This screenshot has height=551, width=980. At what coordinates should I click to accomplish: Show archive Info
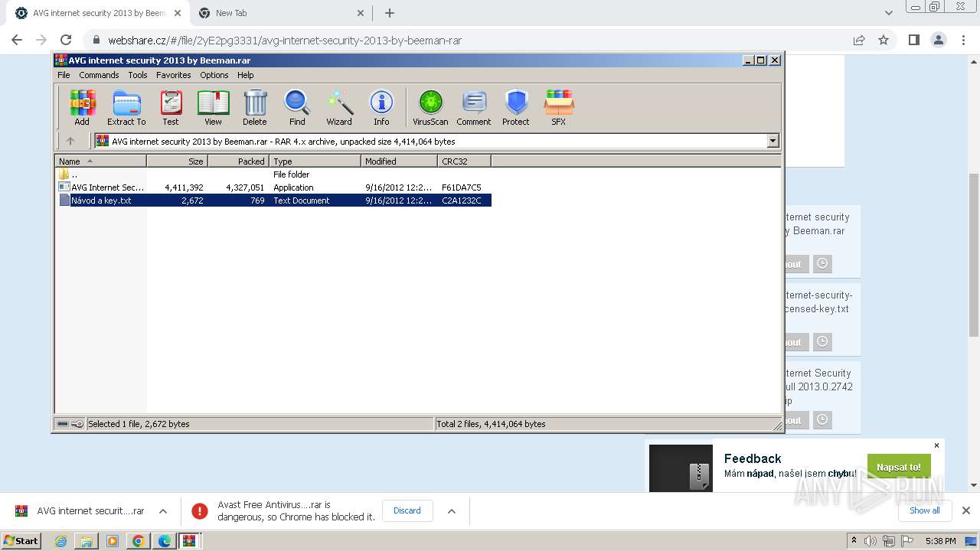[381, 107]
